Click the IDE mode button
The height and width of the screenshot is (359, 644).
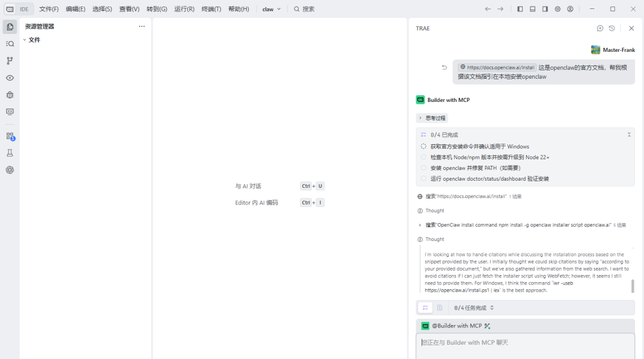click(24, 9)
